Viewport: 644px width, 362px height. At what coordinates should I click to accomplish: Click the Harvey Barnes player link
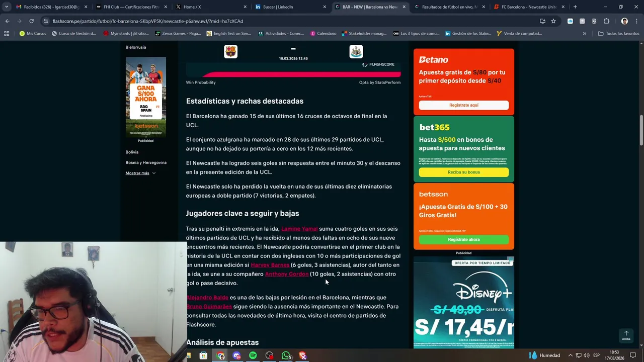(270, 265)
